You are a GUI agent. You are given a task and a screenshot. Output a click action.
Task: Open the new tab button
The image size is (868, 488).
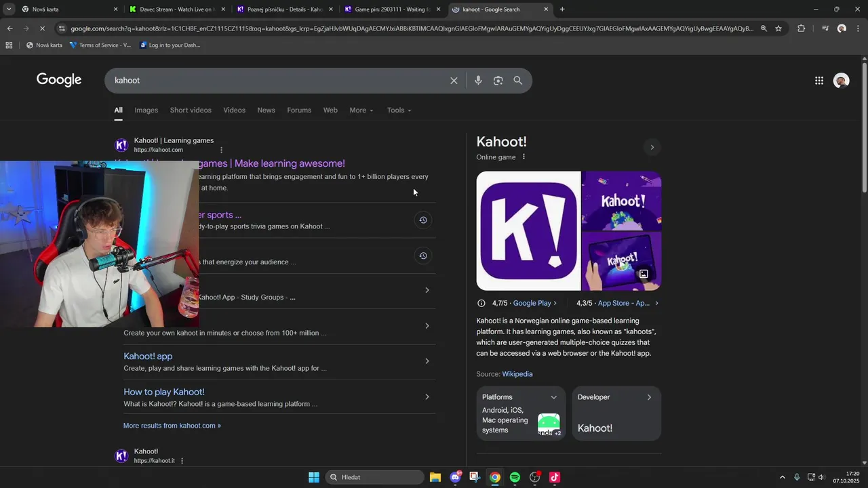[x=562, y=9]
